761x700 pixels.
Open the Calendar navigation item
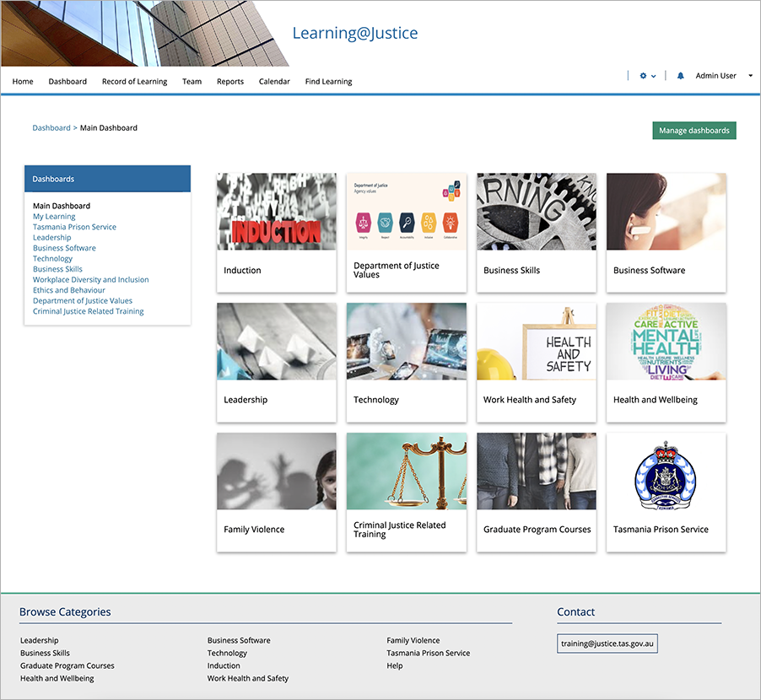point(274,82)
